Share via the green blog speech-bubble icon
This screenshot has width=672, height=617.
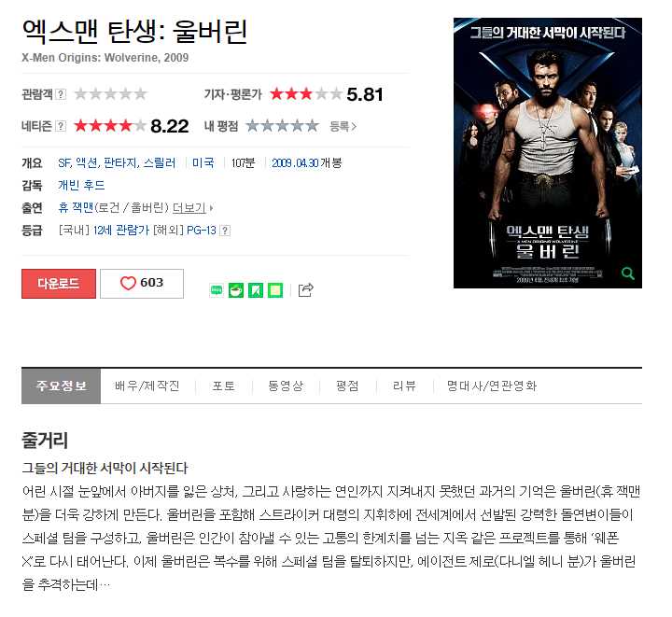coord(217,290)
